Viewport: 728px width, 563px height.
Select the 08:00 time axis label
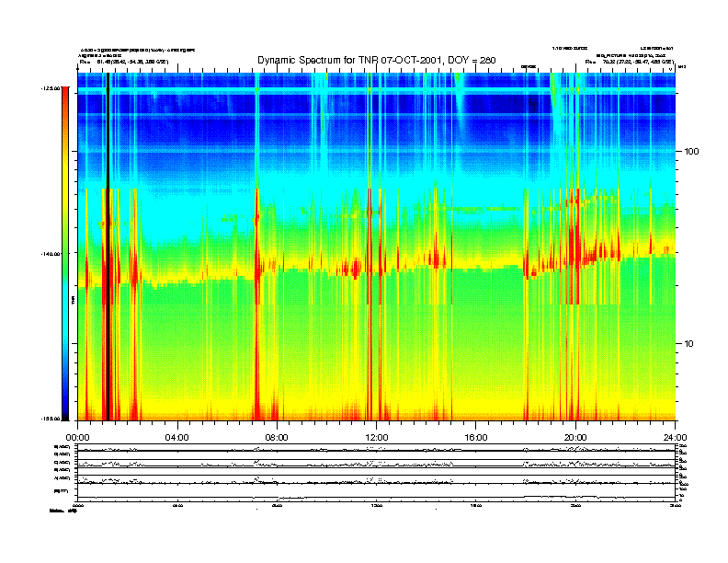coord(277,438)
